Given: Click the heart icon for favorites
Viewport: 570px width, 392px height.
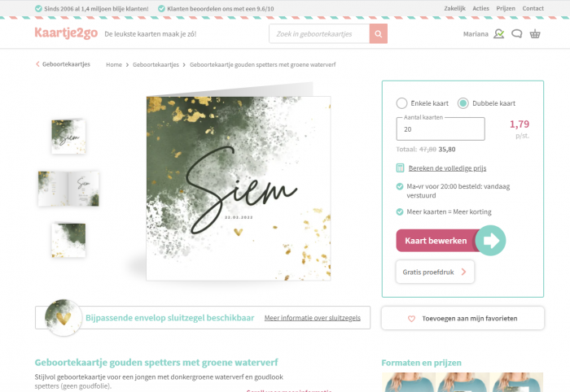Looking at the screenshot, I should click(411, 319).
